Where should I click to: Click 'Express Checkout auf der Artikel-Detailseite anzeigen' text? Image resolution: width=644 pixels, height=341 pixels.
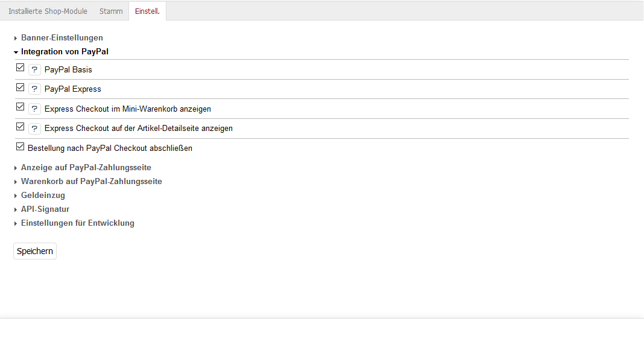point(139,129)
